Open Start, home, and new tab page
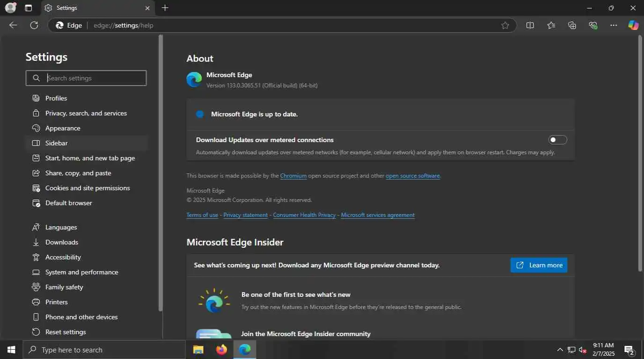This screenshot has height=359, width=644. point(87,158)
